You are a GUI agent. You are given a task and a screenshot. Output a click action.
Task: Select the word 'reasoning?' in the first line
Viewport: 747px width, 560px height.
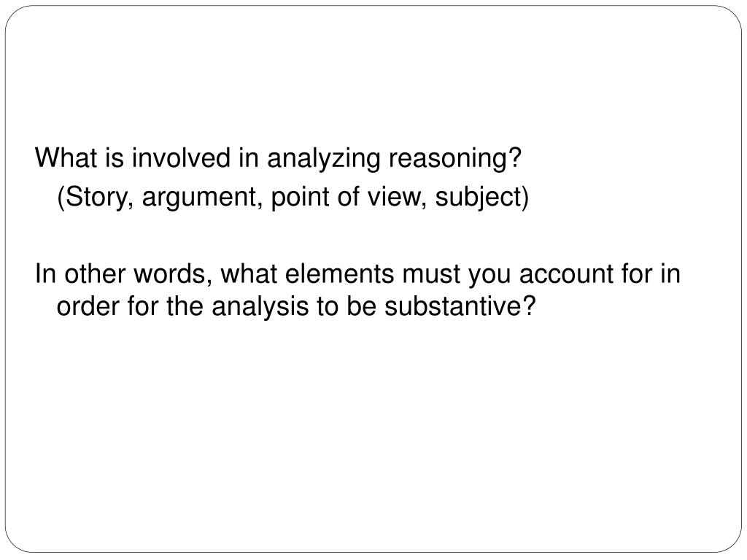click(455, 160)
